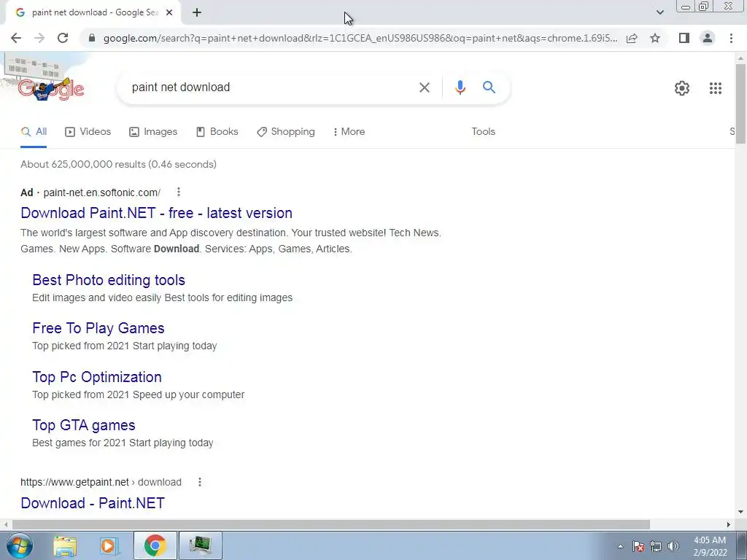The height and width of the screenshot is (560, 747).
Task: Open the Top GTA games link
Action: tap(84, 425)
